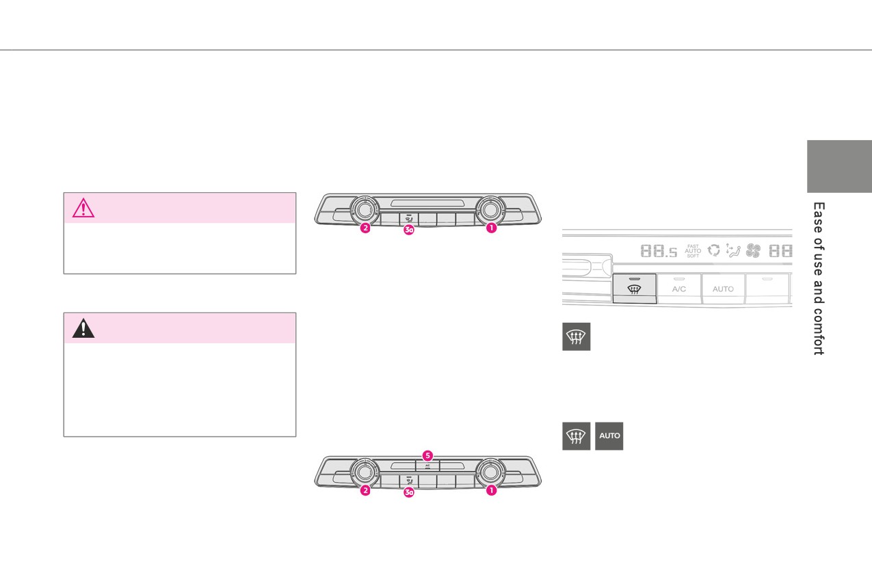This screenshot has width=872, height=588.
Task: Click the fan speed icon in the display
Action: click(x=753, y=251)
